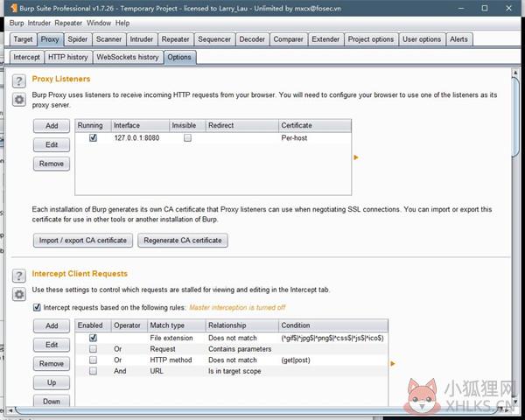Click the Burp Suite title bar logo
The image size is (525, 420).
point(14,8)
